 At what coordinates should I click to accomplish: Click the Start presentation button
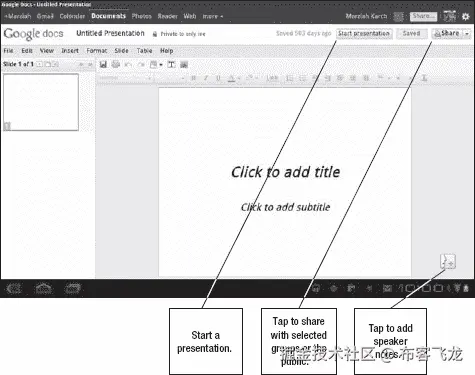(364, 33)
